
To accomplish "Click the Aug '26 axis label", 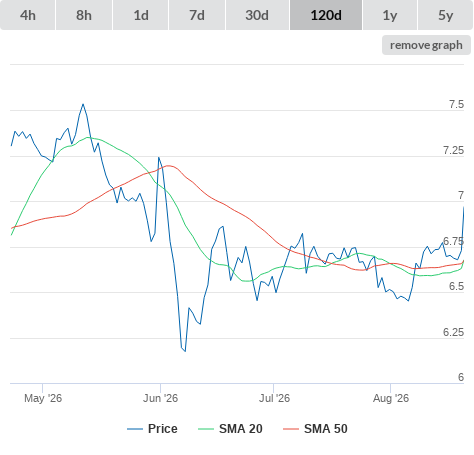I will pos(391,398).
